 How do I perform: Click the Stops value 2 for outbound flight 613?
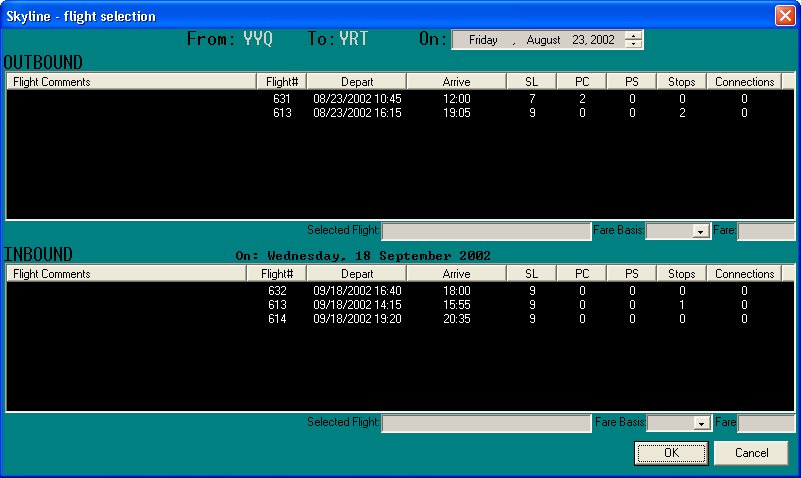[682, 113]
